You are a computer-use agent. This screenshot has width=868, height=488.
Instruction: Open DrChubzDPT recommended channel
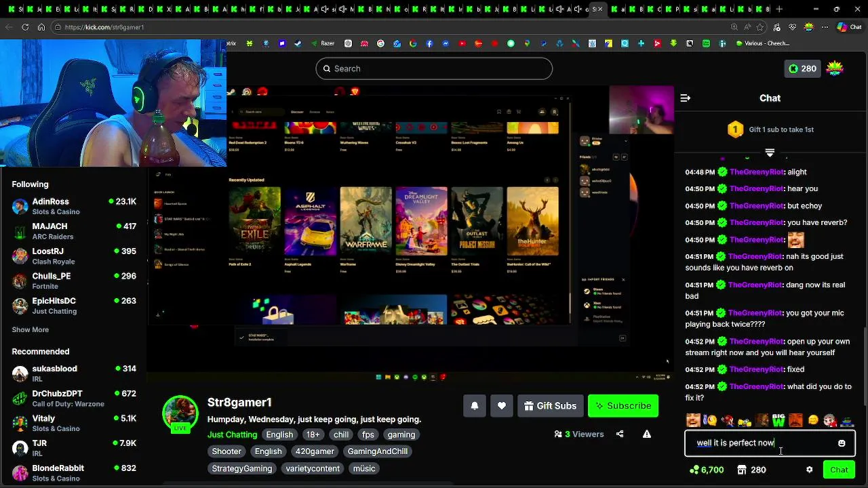(74, 399)
